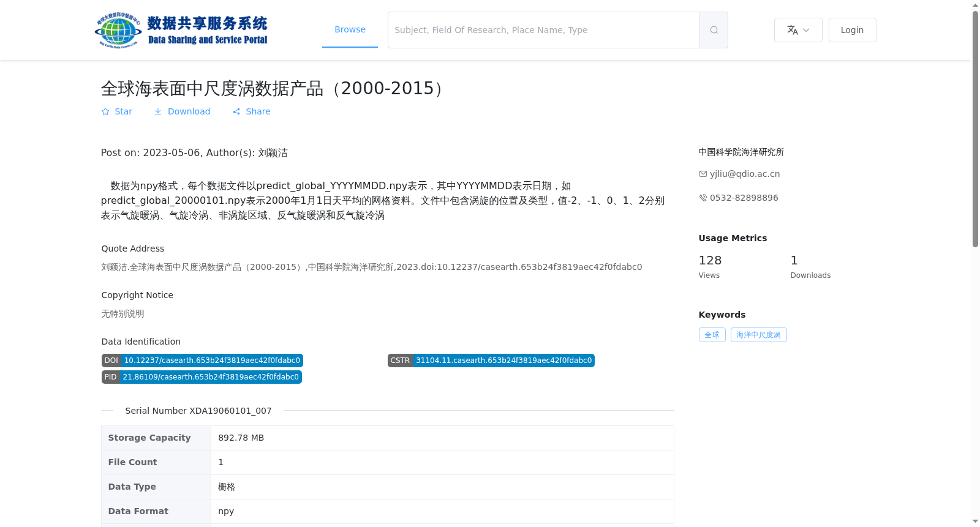
Task: Click the CSTR identifier badge
Action: [x=491, y=361]
